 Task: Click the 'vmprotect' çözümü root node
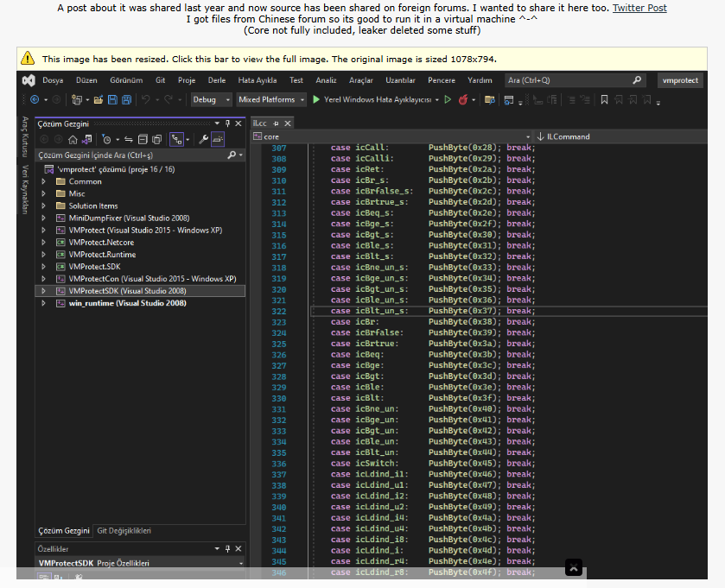(116, 169)
